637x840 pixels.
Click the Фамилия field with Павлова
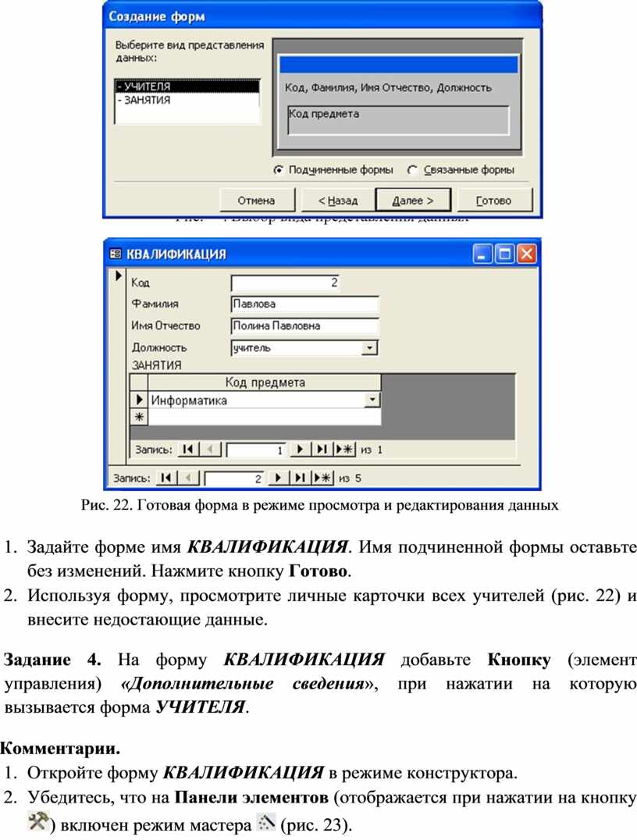tap(304, 304)
